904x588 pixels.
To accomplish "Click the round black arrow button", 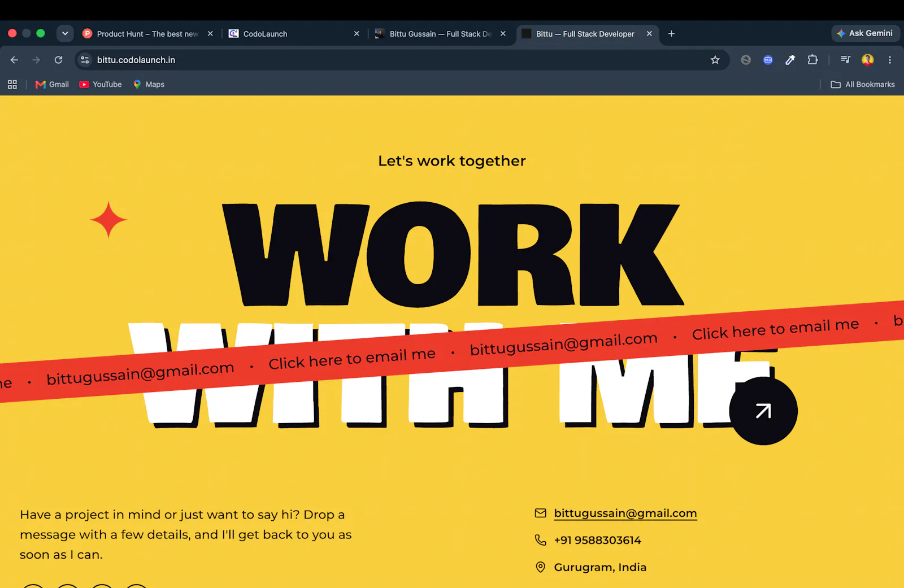I will coord(763,411).
